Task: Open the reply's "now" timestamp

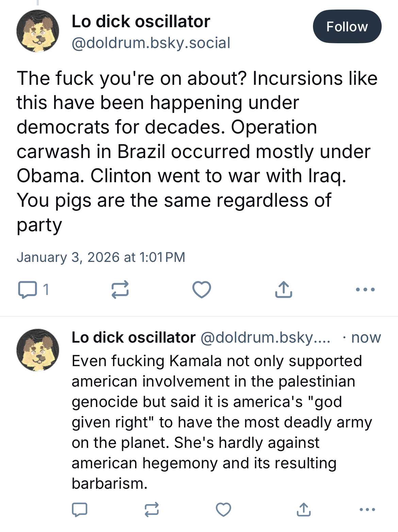Action: (366, 338)
